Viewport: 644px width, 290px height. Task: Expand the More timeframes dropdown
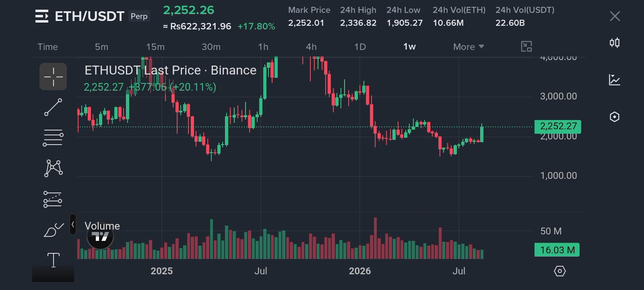[x=469, y=47]
